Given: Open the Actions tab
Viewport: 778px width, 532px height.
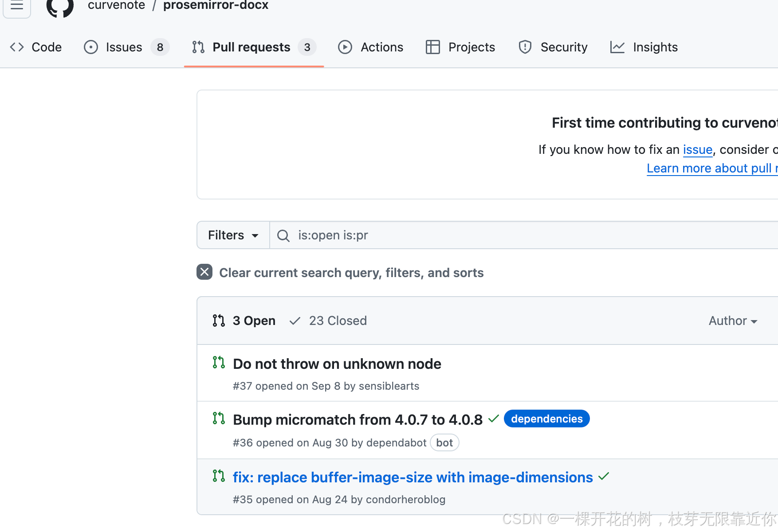Looking at the screenshot, I should [x=370, y=47].
